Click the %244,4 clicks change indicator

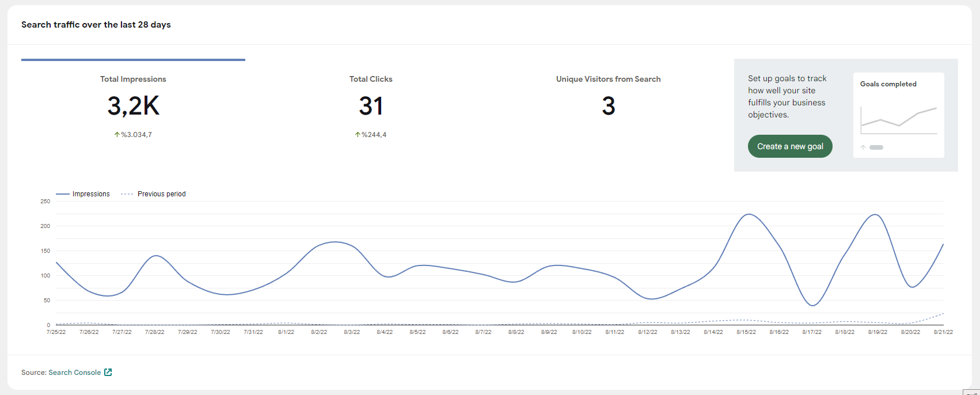(374, 135)
